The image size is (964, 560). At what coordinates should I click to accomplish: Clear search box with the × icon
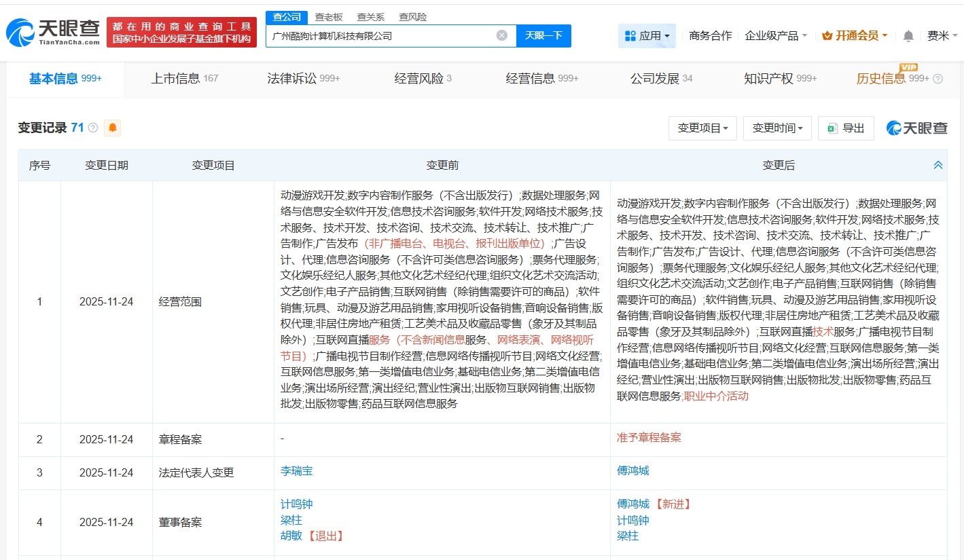501,35
